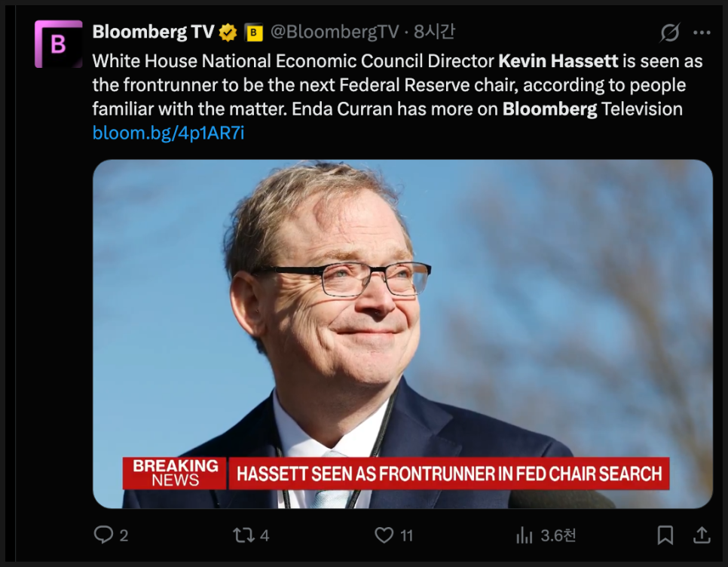Click the share upload arrow icon
Screen dimensions: 728x567
pyautogui.click(x=702, y=535)
